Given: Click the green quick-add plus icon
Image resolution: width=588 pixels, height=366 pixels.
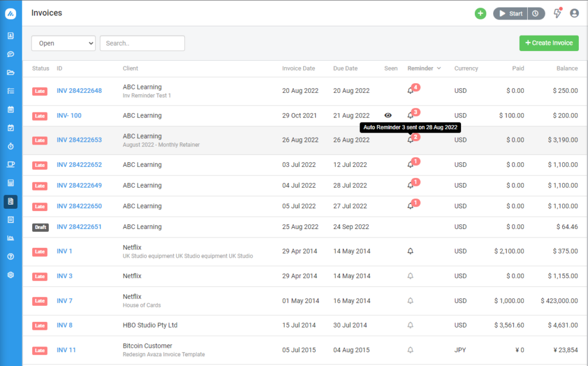Looking at the screenshot, I should (x=480, y=13).
